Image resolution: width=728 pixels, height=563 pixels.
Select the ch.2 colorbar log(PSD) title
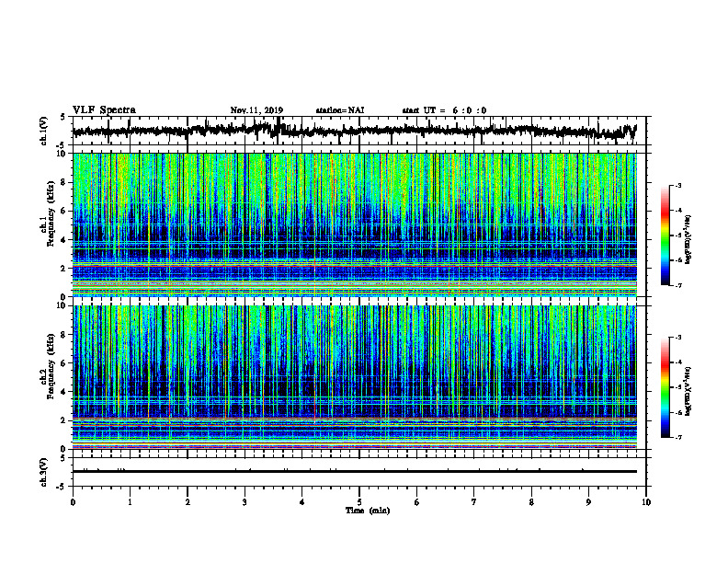pos(688,390)
